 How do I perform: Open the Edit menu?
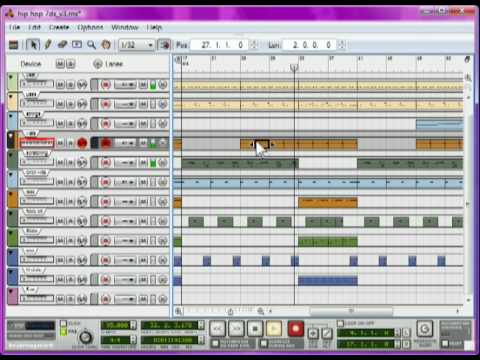tap(34, 27)
